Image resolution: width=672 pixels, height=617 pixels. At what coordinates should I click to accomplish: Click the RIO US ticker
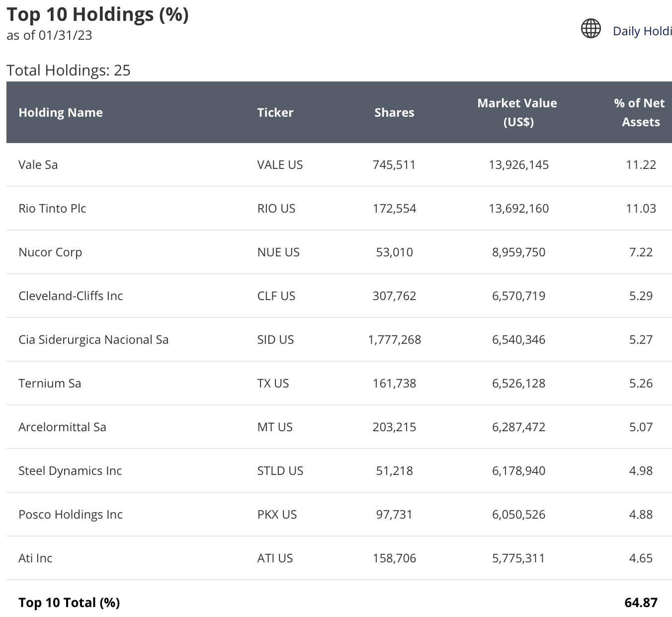click(276, 208)
